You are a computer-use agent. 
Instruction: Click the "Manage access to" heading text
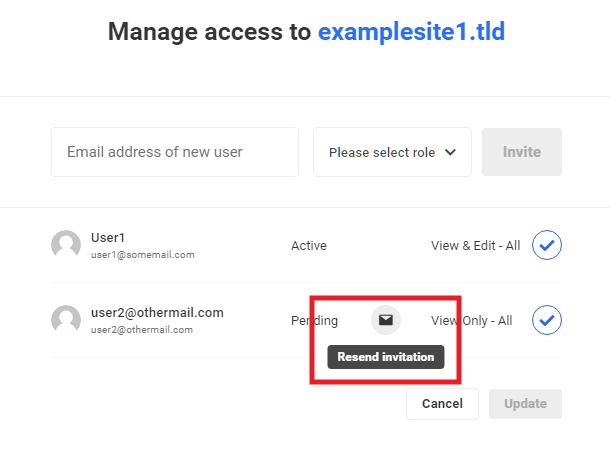click(210, 32)
